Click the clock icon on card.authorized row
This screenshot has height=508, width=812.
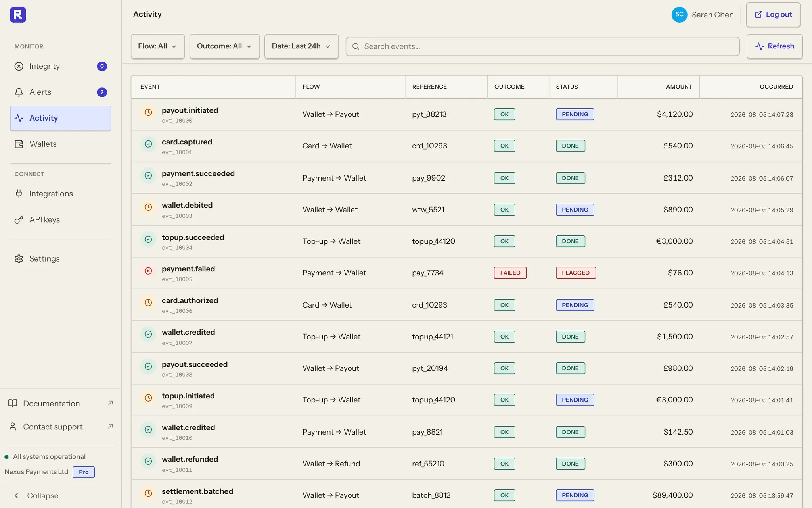click(x=148, y=302)
